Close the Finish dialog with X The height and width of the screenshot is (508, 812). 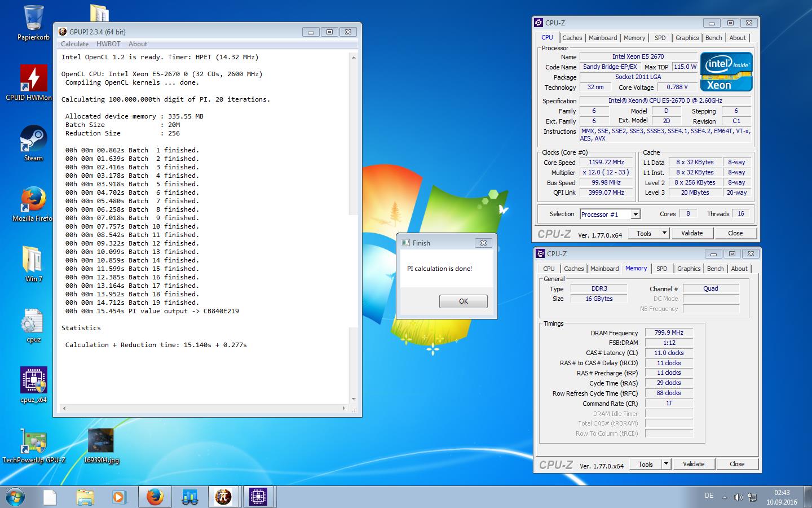(483, 243)
